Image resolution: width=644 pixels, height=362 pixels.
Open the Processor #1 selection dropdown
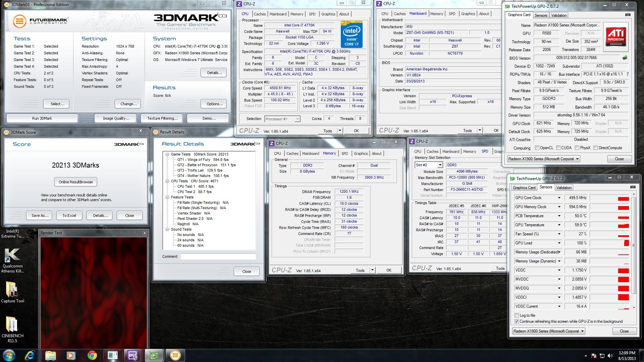pos(297,119)
